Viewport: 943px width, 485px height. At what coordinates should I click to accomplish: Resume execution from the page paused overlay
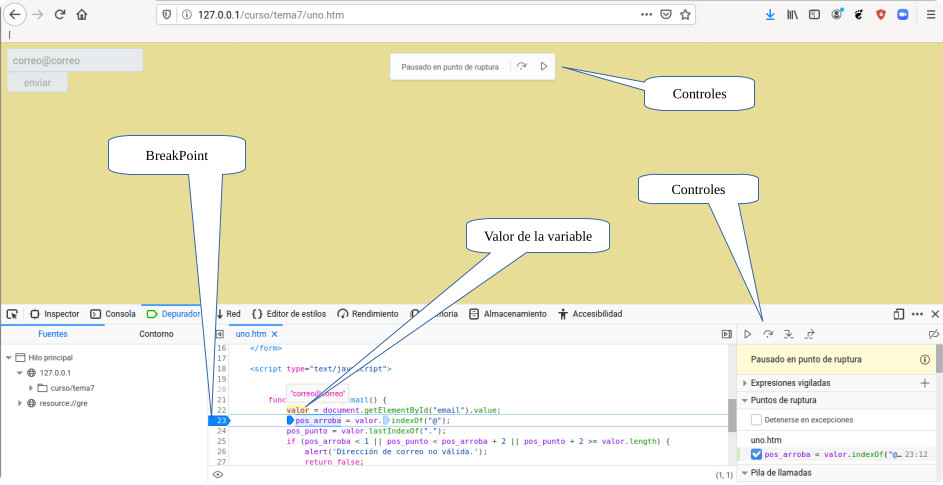[544, 67]
